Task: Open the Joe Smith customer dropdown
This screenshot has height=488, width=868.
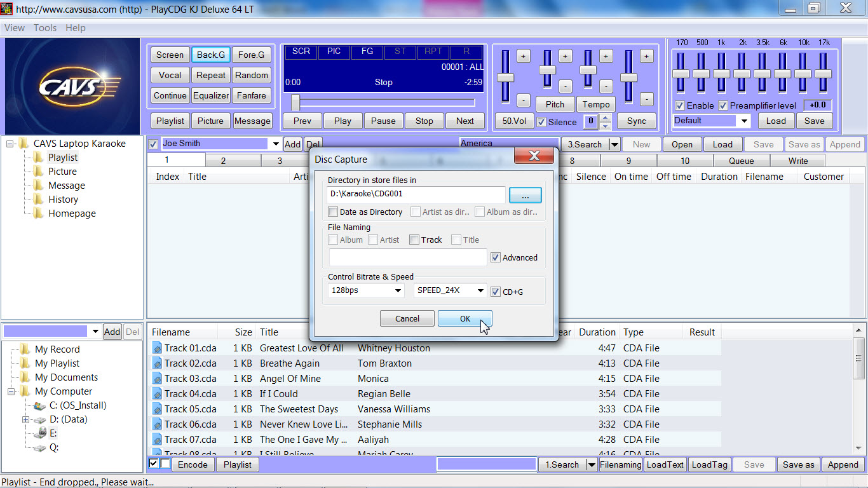Action: coord(276,144)
